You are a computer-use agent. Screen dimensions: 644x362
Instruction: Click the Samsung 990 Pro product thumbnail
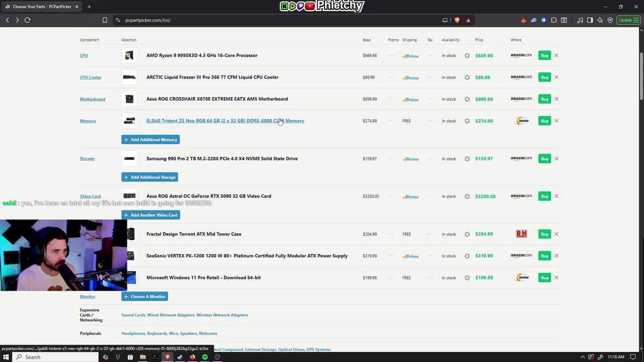[x=129, y=158]
